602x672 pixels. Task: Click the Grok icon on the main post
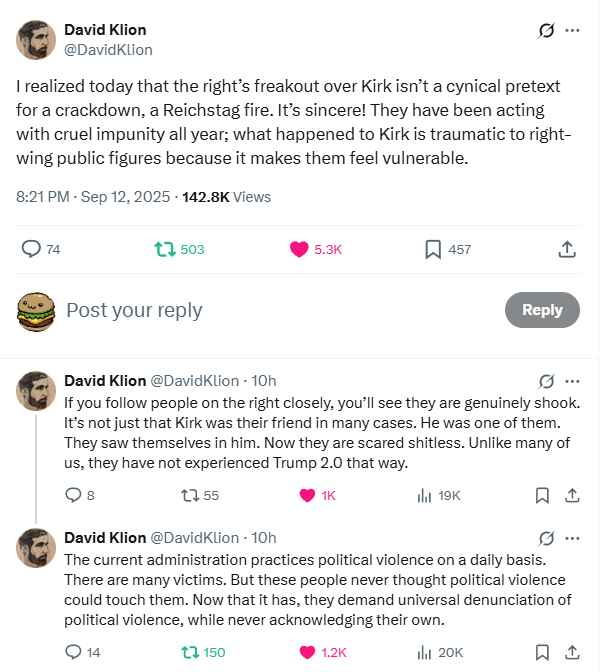click(x=546, y=30)
